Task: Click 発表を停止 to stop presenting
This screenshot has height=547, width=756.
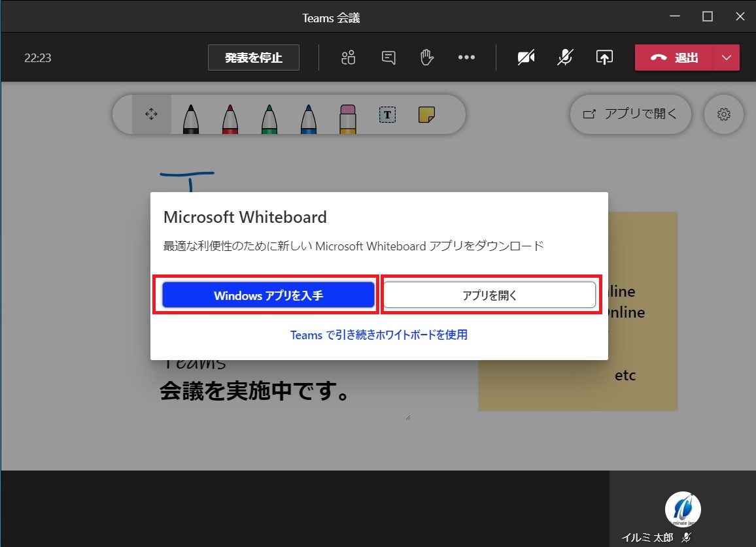Action: click(x=254, y=58)
